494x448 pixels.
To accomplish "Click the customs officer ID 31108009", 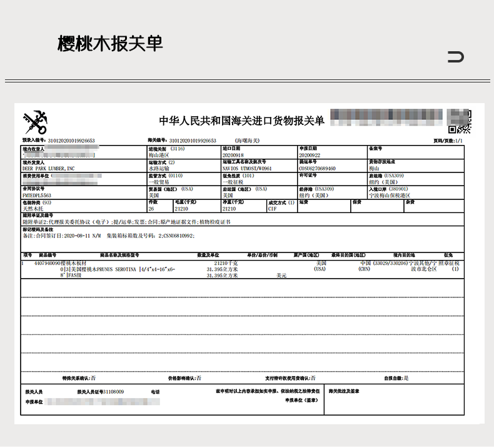I will (x=113, y=392).
